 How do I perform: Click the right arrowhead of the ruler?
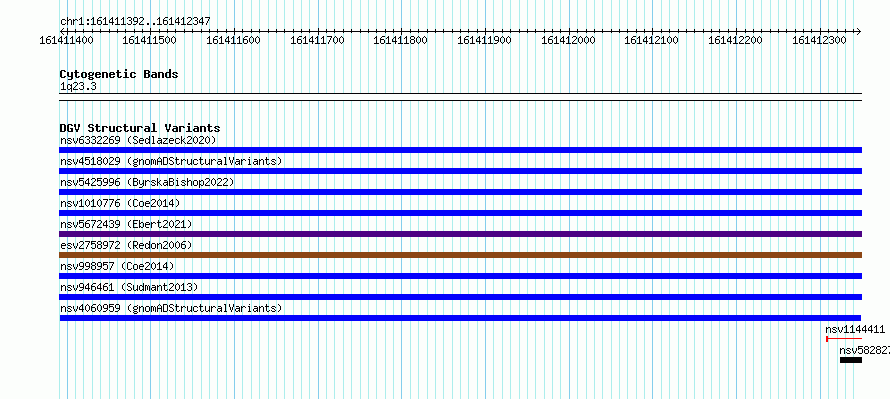[x=859, y=31]
